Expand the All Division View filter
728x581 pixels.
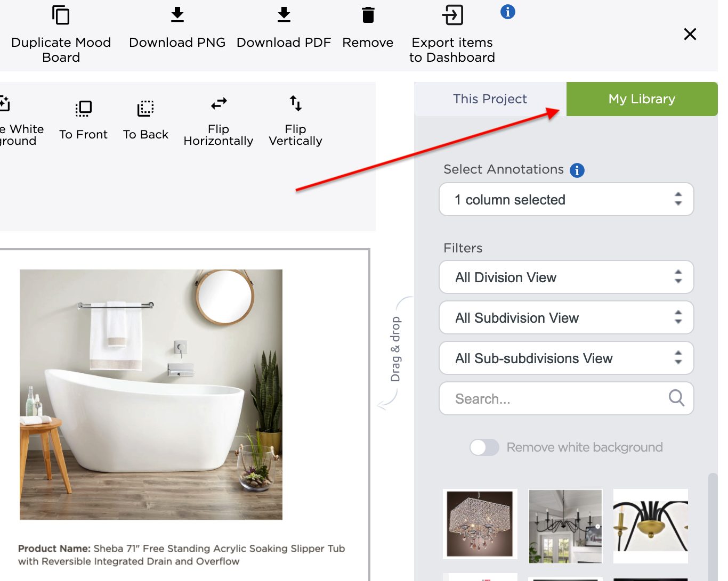(567, 277)
